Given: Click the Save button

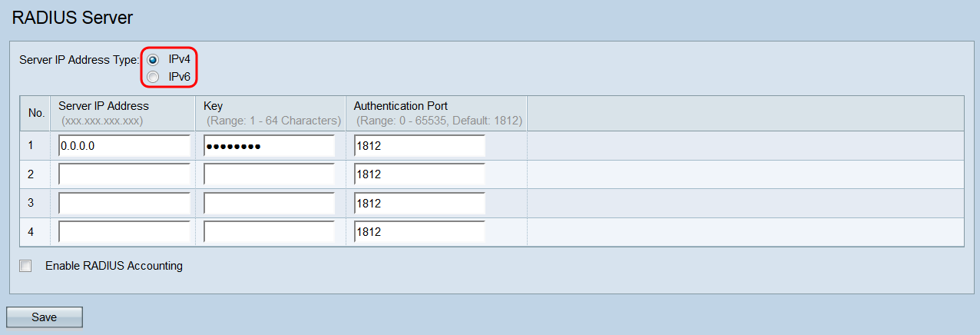Looking at the screenshot, I should 44,317.
